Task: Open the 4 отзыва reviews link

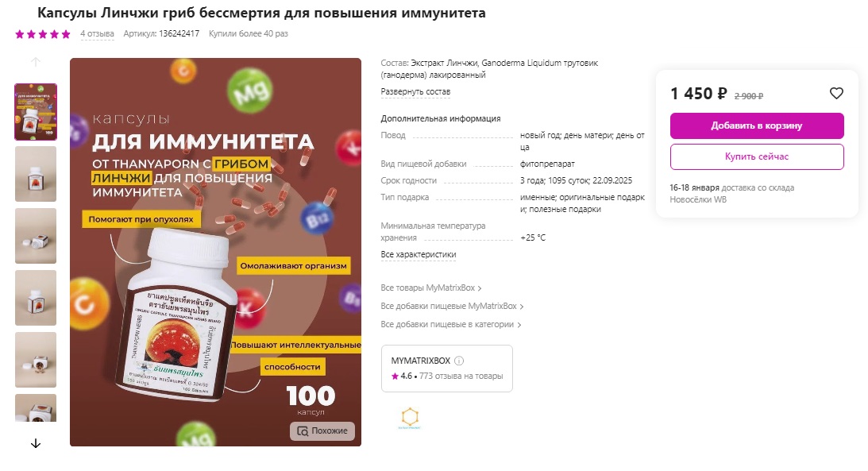Action: (x=97, y=34)
